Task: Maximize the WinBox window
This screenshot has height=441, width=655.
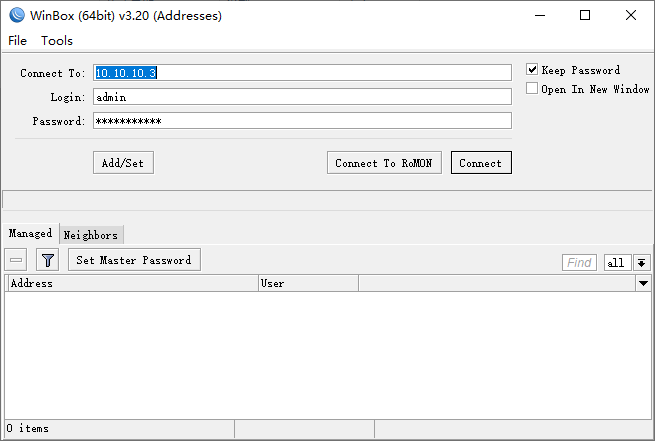Action: pos(585,15)
